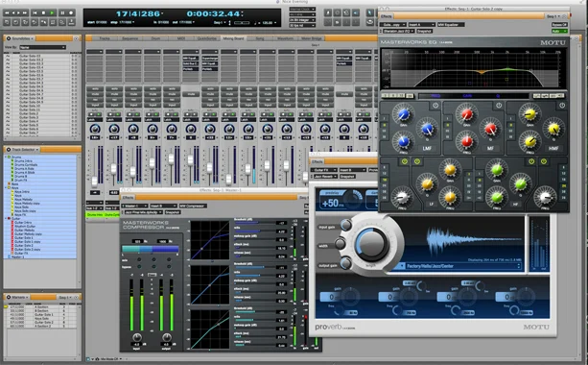Image resolution: width=588 pixels, height=365 pixels.
Task: Toggle the metronome click icon
Action: coord(328,12)
